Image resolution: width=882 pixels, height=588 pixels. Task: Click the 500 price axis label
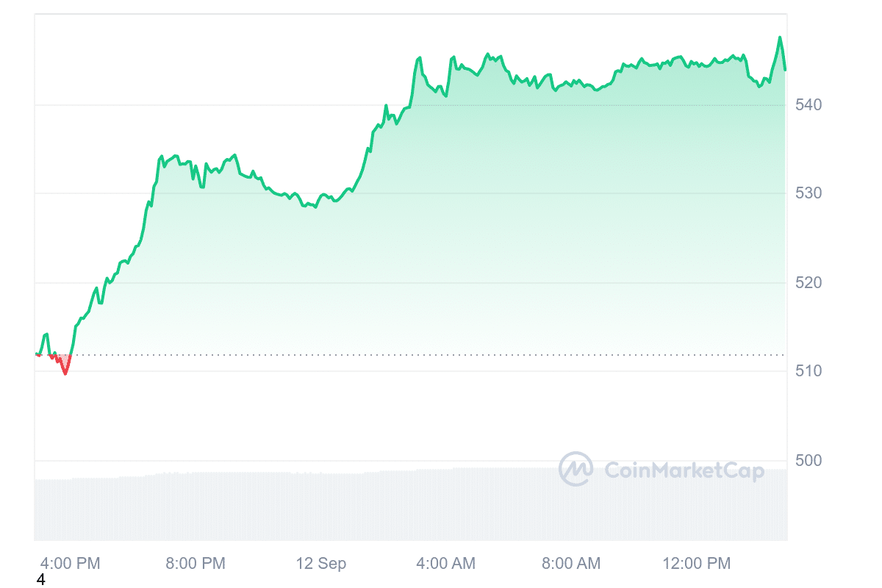click(x=808, y=461)
